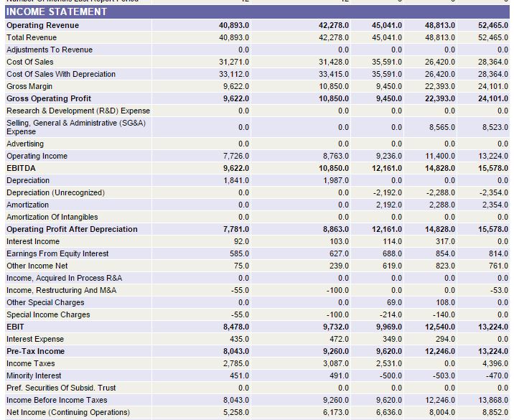
Task: Select the Operating Revenue row label
Action: pos(43,25)
